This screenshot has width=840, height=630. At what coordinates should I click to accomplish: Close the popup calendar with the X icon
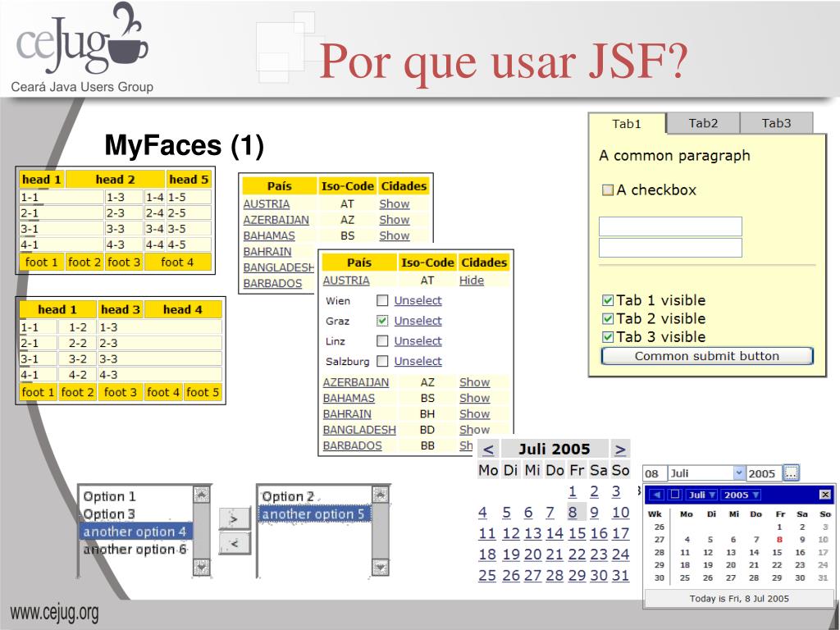pos(825,495)
